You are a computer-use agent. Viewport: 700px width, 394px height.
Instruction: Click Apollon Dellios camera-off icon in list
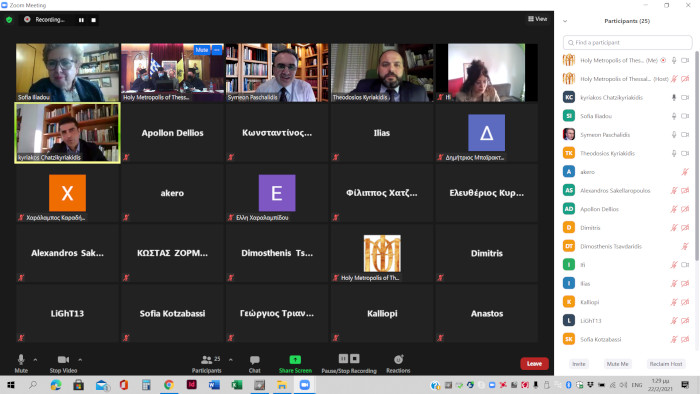(685, 209)
